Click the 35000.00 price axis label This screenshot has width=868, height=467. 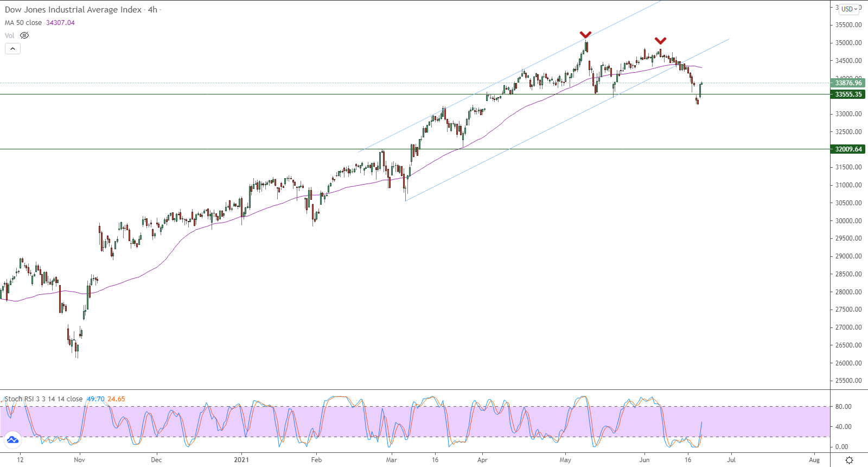point(848,43)
